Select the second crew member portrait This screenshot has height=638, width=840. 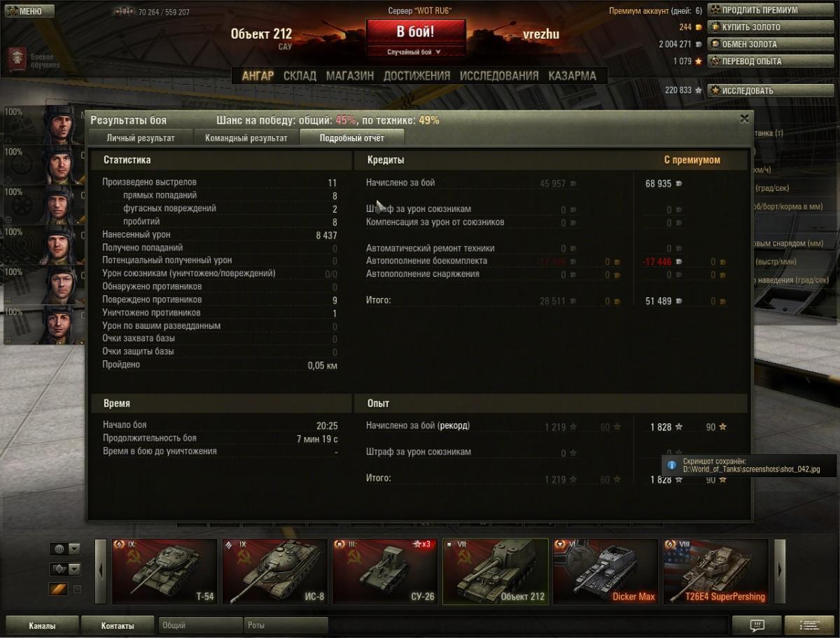pyautogui.click(x=61, y=164)
